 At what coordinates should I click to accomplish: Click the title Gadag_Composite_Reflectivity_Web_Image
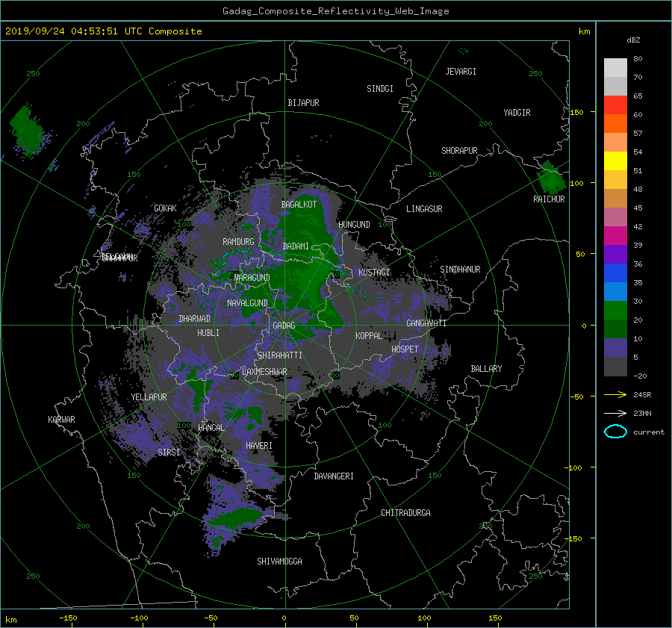pyautogui.click(x=335, y=11)
